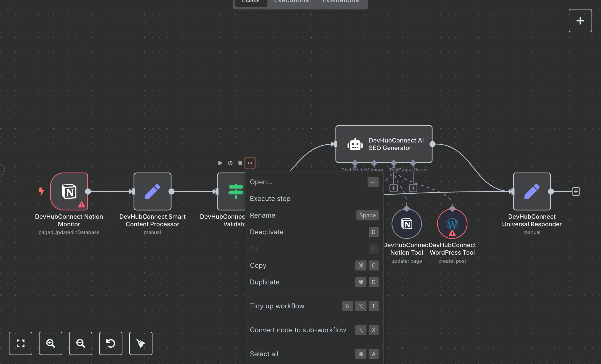Image resolution: width=601 pixels, height=364 pixels.
Task: Select Deactivate in the context menu
Action: pyautogui.click(x=266, y=232)
